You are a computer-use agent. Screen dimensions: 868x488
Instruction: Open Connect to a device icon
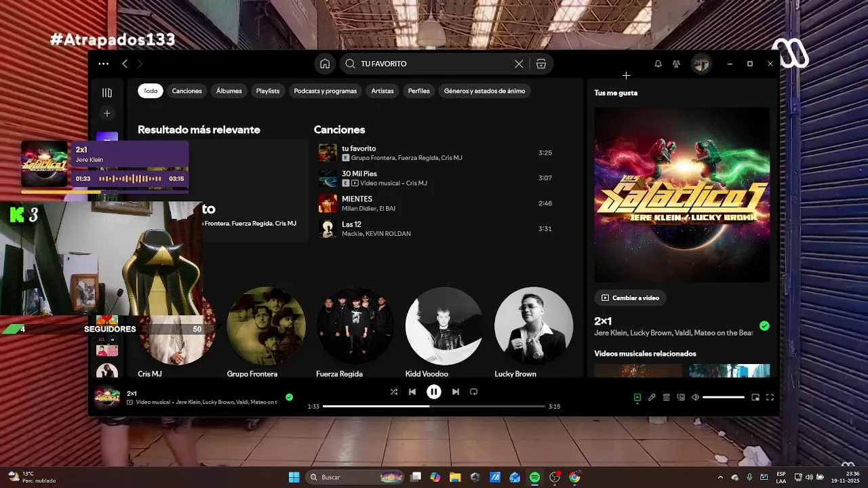(681, 397)
